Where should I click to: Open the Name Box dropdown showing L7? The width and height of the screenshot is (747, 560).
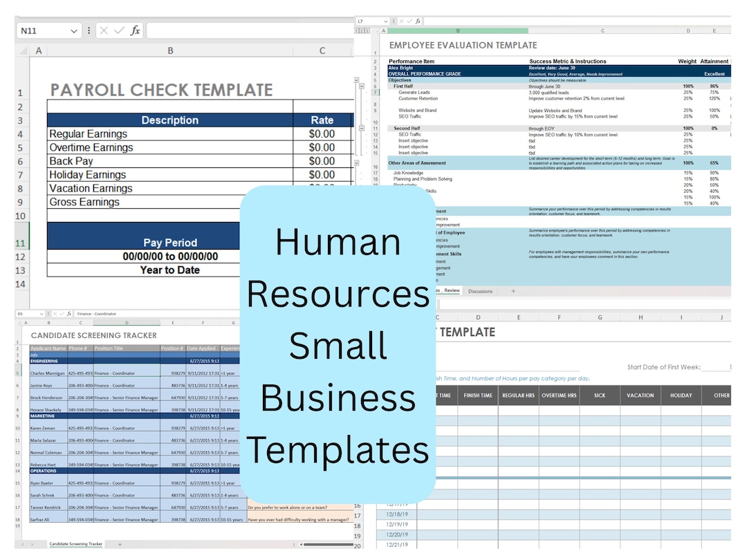(x=385, y=21)
